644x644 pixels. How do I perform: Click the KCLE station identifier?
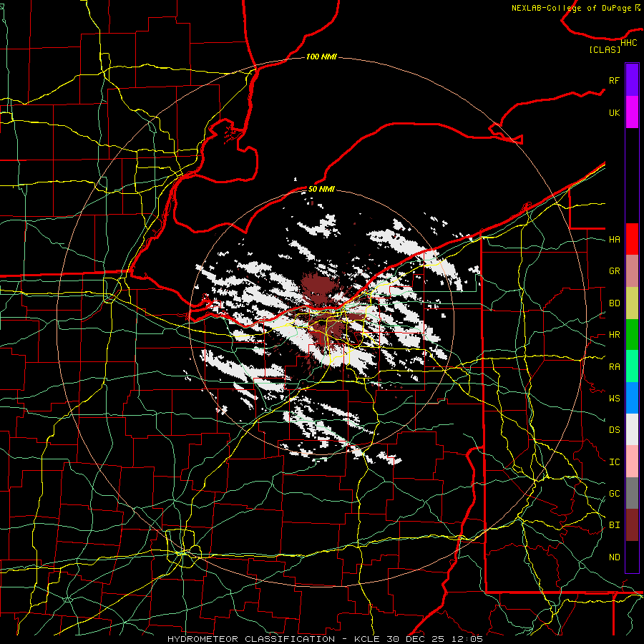(367, 639)
